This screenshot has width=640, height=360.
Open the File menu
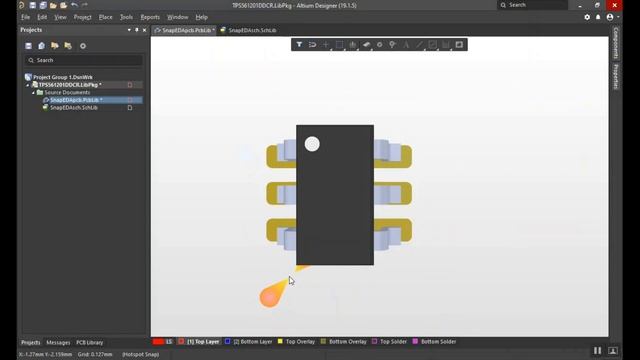[x=25, y=17]
